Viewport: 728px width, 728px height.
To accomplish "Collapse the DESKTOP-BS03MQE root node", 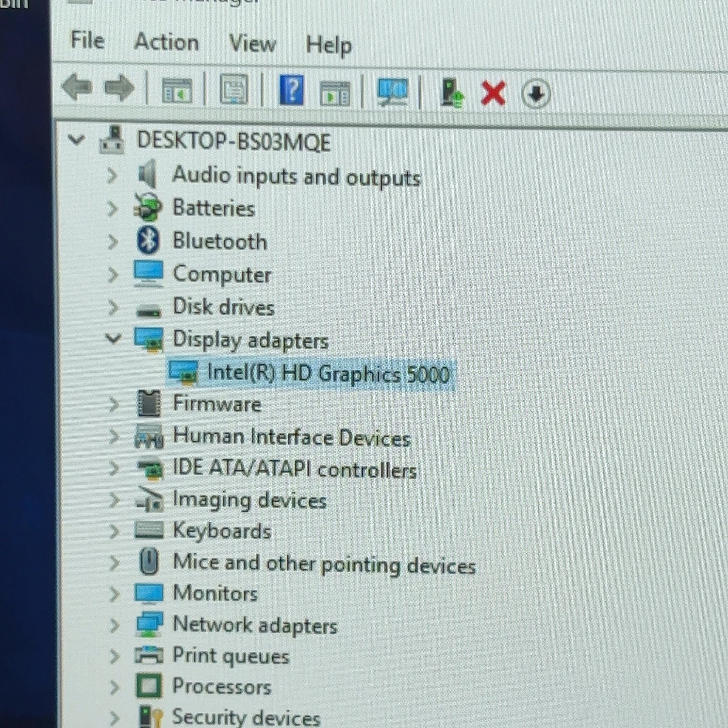I will coord(77,140).
